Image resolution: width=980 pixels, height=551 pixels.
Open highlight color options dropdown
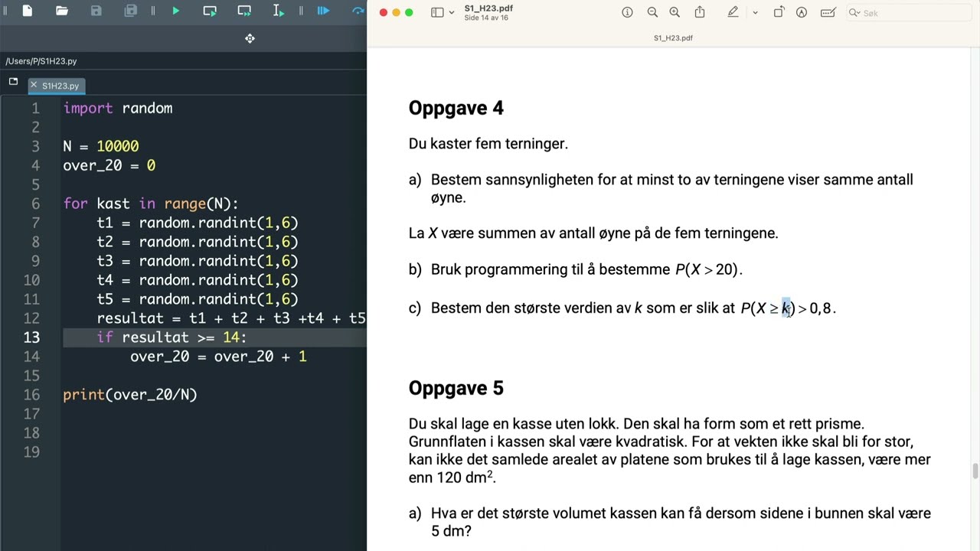click(x=755, y=12)
